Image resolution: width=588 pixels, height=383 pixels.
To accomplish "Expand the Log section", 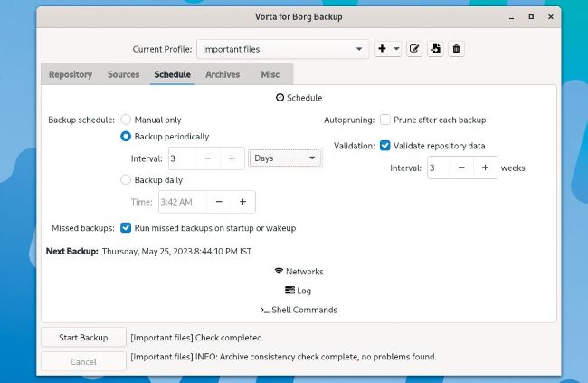I will pyautogui.click(x=299, y=291).
